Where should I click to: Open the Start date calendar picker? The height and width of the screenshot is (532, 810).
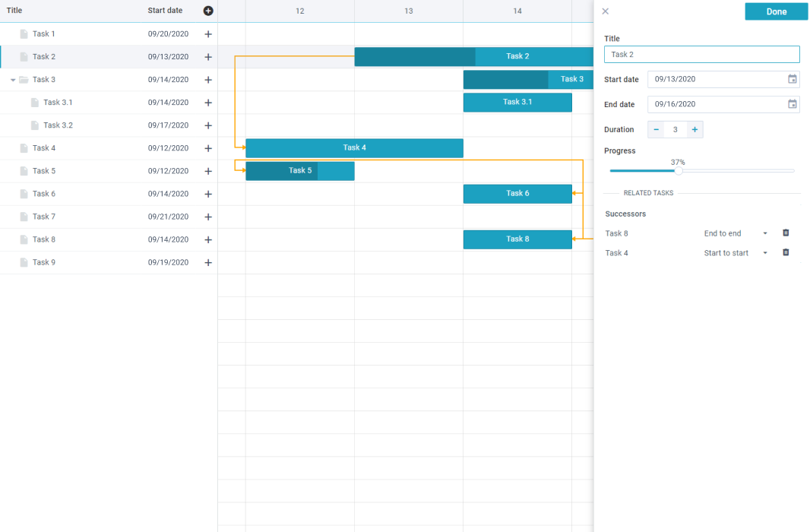coord(792,79)
